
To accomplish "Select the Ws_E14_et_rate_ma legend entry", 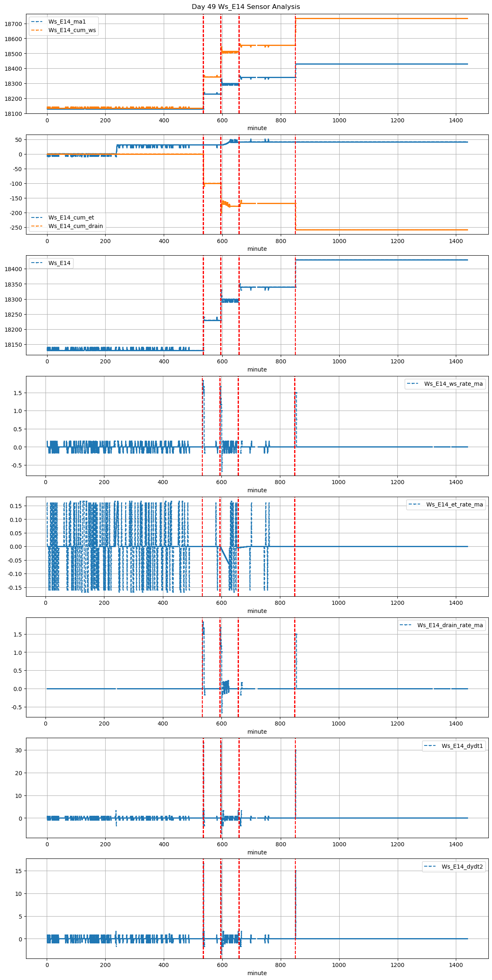I will tap(454, 504).
